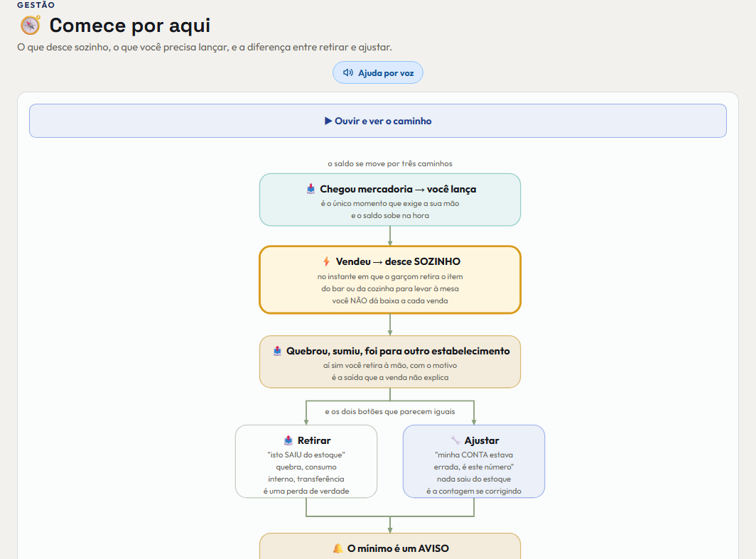Open the Retirar card
Screen dimensions: 756x559
click(306, 461)
